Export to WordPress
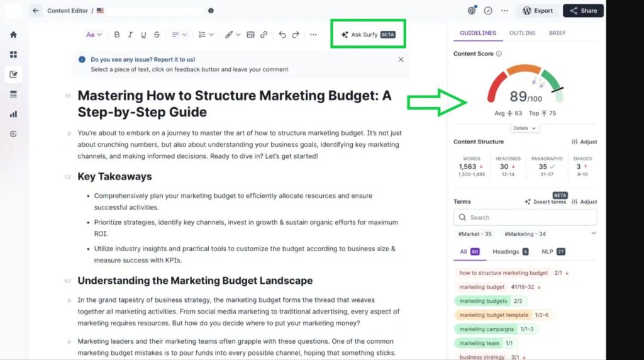The height and width of the screenshot is (360, 644). (538, 11)
